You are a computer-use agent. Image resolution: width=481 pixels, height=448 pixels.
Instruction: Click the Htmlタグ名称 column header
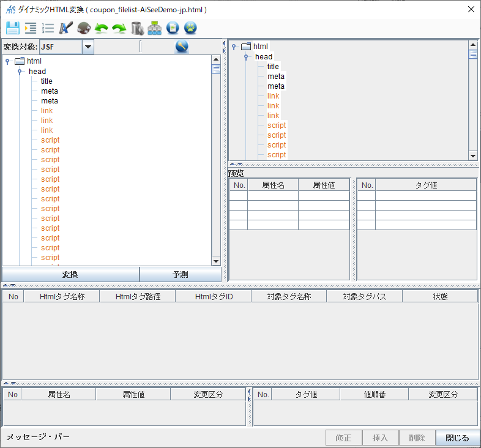click(62, 297)
